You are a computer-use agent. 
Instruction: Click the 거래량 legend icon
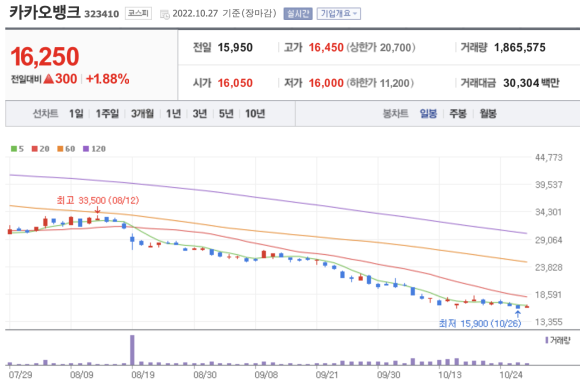click(547, 340)
